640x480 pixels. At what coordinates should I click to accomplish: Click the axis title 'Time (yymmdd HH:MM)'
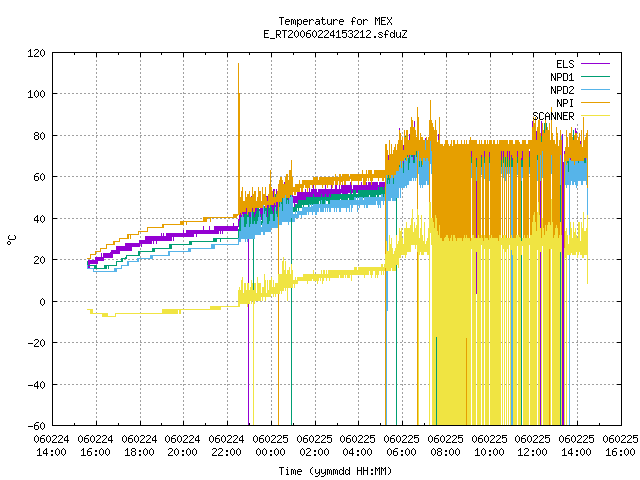coord(335,471)
